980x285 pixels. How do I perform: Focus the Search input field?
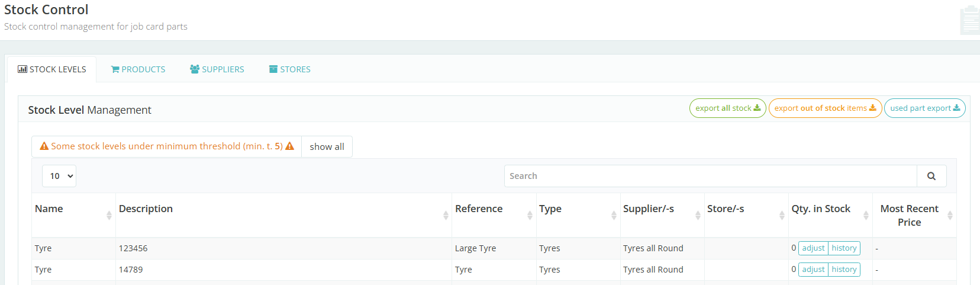tap(710, 176)
